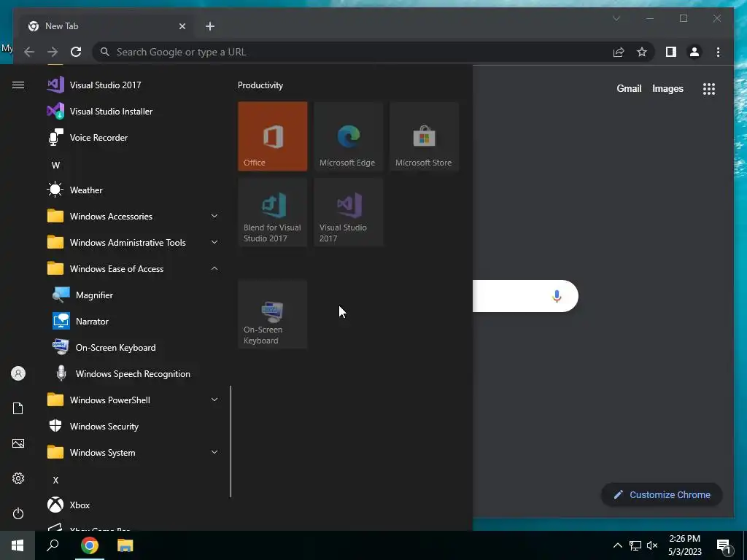This screenshot has height=560, width=747.
Task: Expand Windows Accessories folder
Action: 133,216
